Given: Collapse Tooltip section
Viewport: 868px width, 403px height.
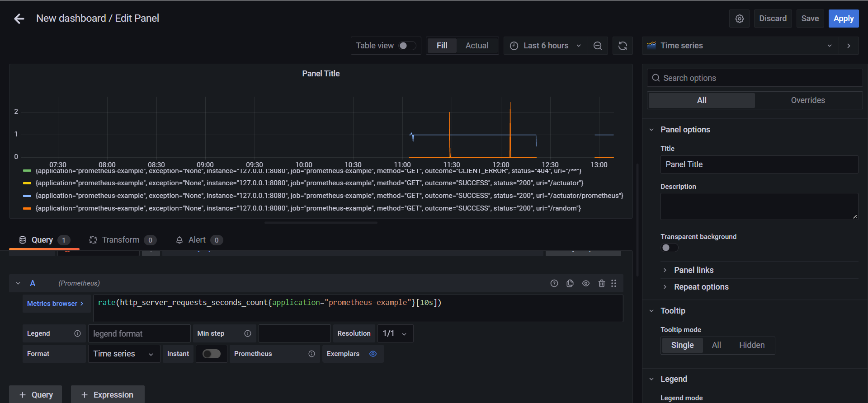Looking at the screenshot, I should pos(651,311).
